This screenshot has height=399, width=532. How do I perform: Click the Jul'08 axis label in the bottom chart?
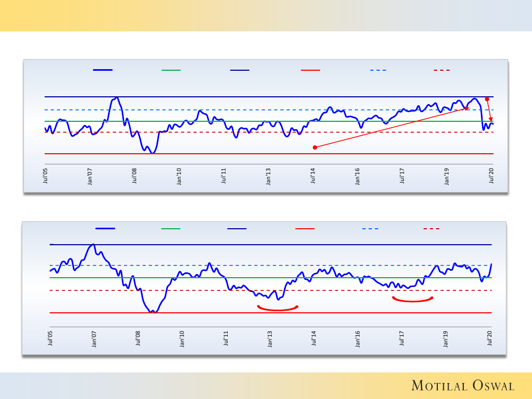click(138, 339)
